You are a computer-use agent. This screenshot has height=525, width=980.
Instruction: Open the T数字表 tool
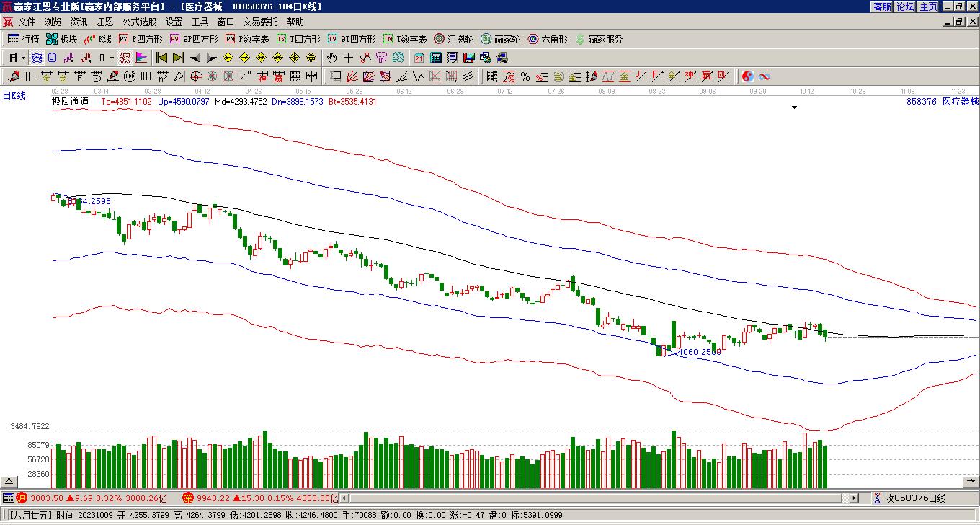pos(405,39)
